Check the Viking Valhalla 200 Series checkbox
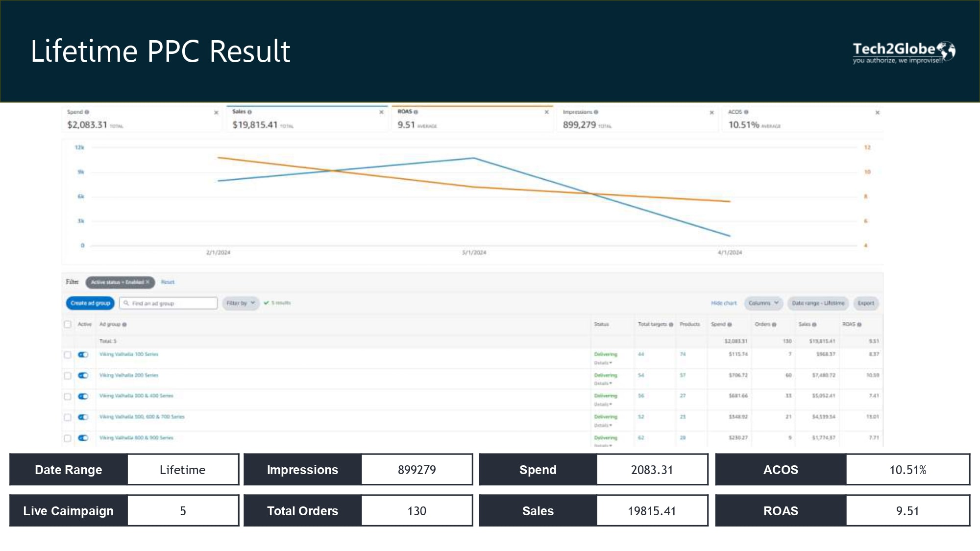 68,376
